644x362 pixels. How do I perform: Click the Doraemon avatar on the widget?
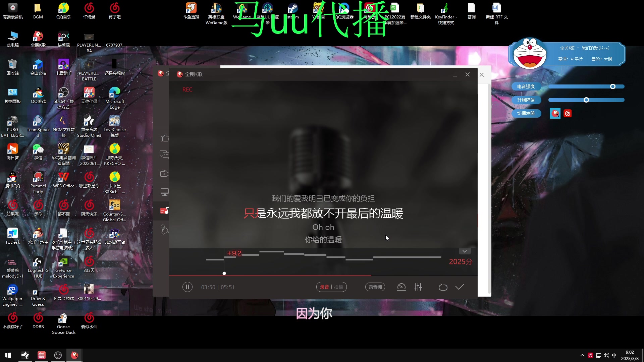point(530,53)
